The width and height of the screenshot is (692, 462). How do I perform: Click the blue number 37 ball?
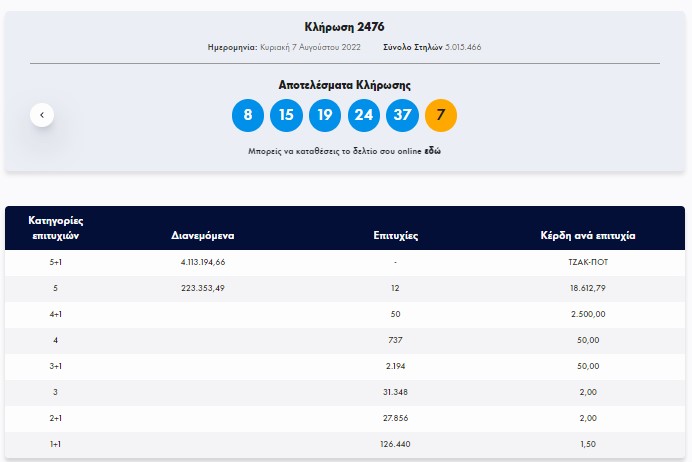[x=402, y=115]
